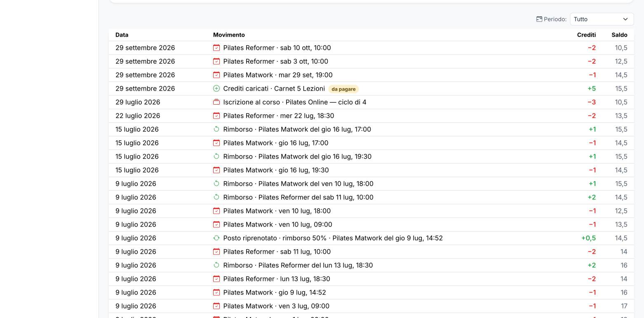Select 'Pilates Matwork · mar 29 set, 19:00' text
644x318 pixels.
[278, 75]
